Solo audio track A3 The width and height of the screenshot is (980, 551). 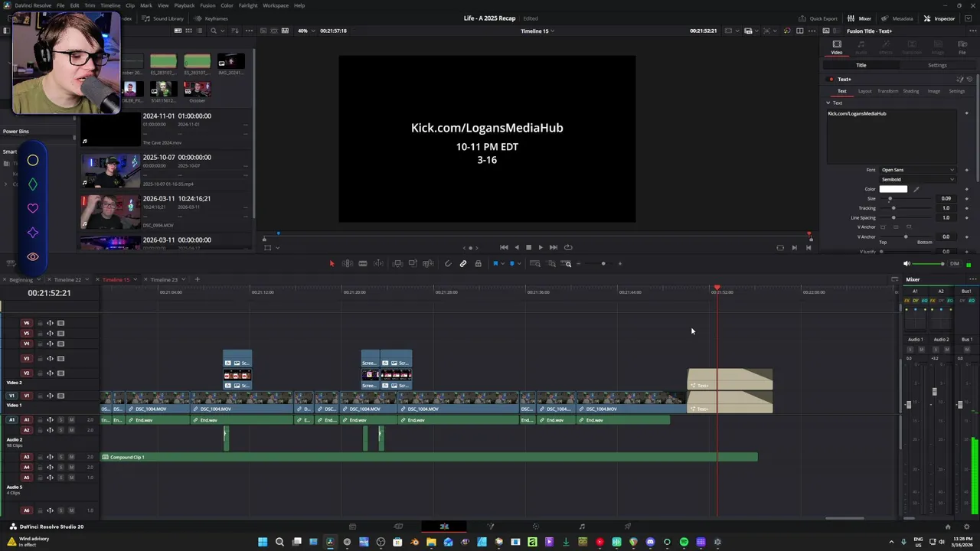61,457
